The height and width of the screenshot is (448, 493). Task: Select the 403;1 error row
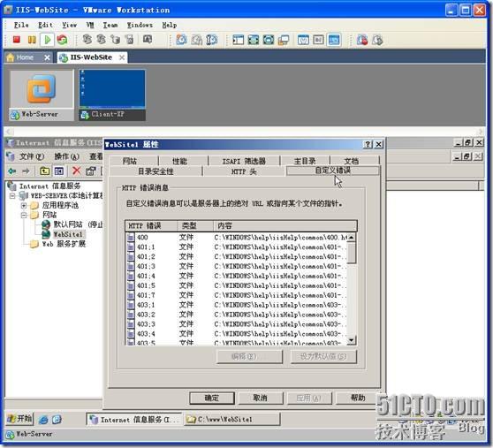pos(237,305)
